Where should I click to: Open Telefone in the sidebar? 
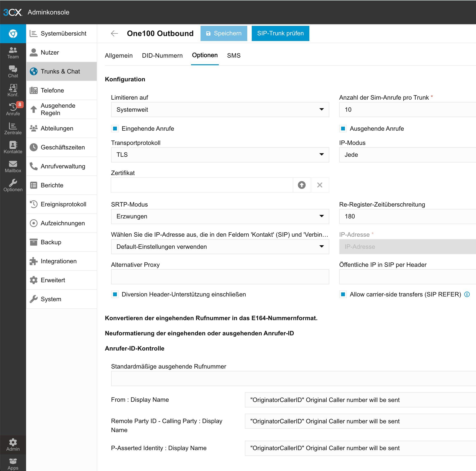[62, 90]
